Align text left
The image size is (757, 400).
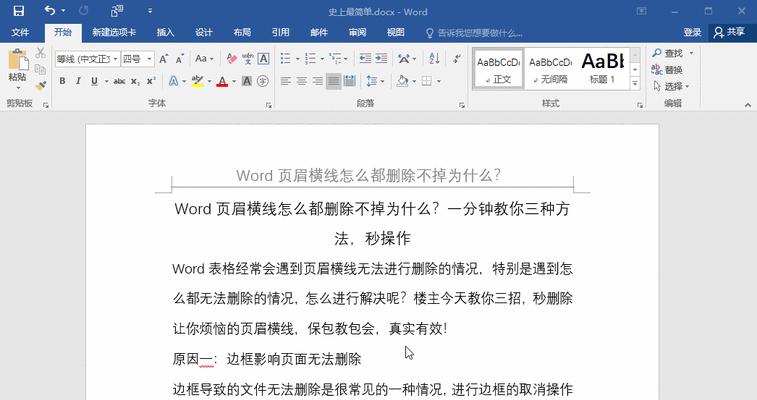tap(286, 81)
